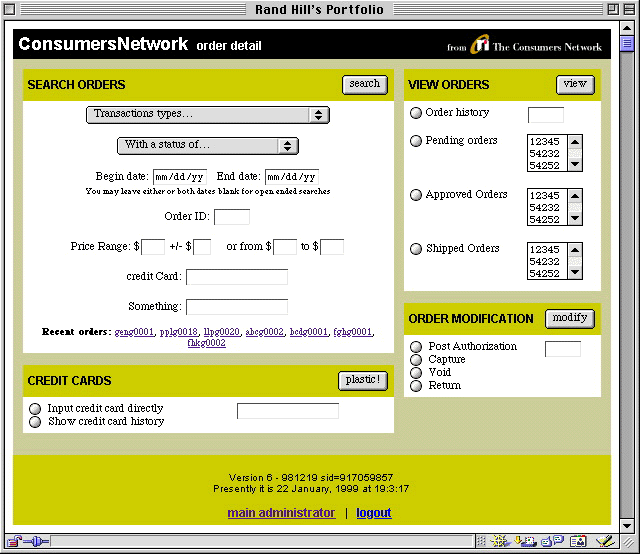Open the main administrator link
The width and height of the screenshot is (640, 554).
pyautogui.click(x=281, y=513)
